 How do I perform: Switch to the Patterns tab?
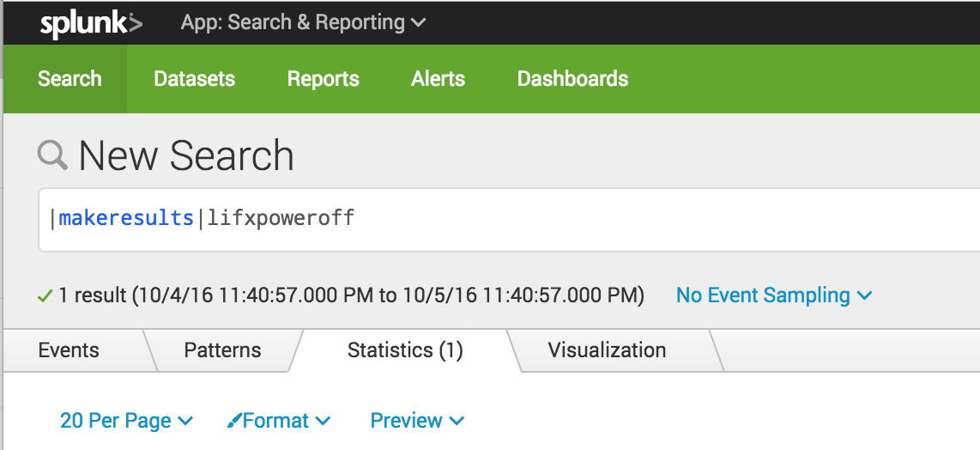[222, 350]
